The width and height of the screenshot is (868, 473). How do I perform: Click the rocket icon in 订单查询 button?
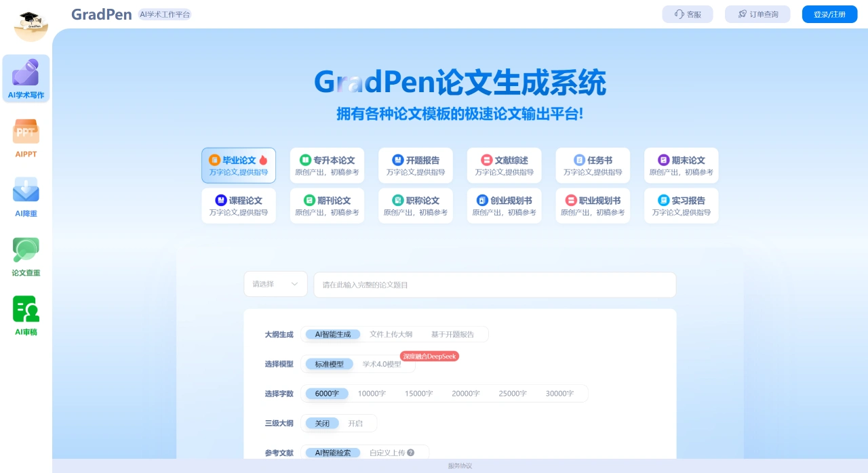tap(743, 14)
